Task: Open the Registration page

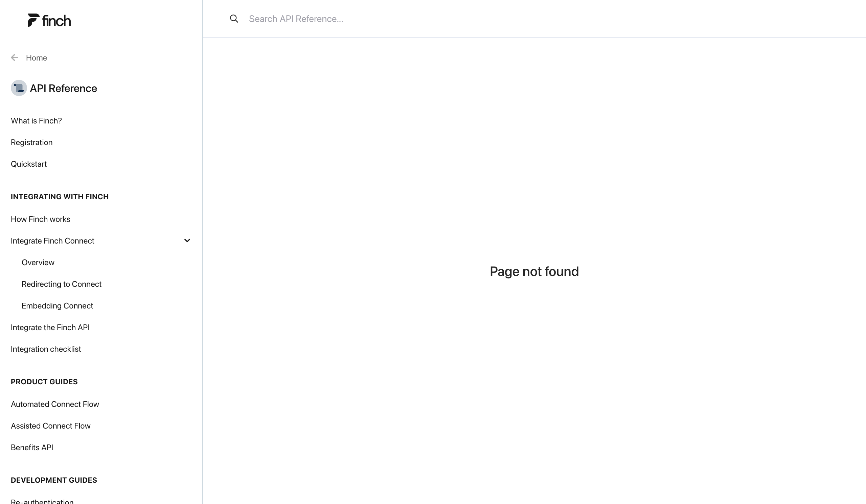Action: (31, 142)
